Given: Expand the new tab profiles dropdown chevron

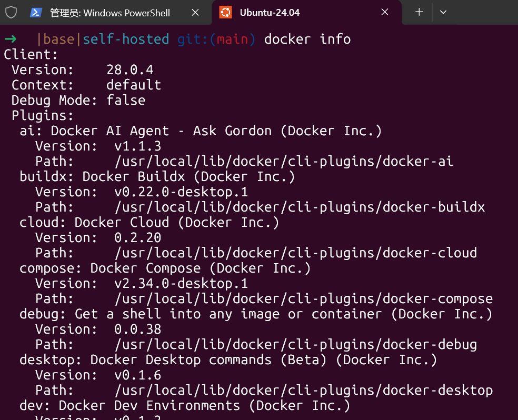Looking at the screenshot, I should [x=443, y=12].
